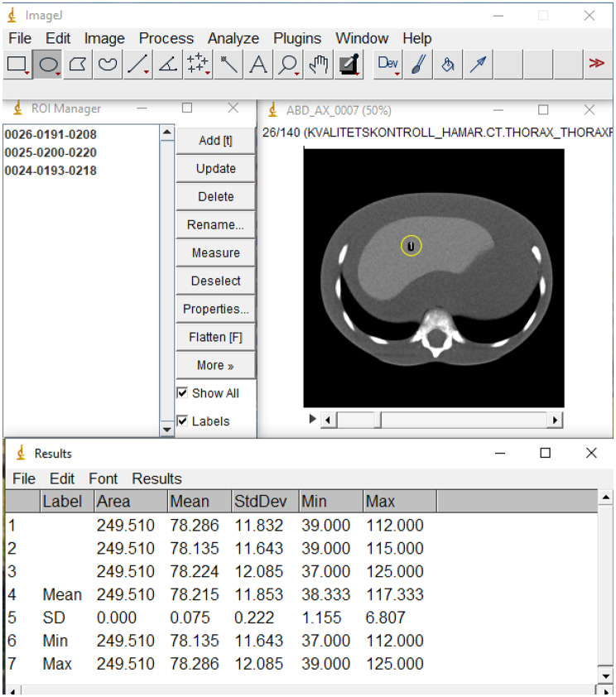Click the Update button in ROI Manager
Viewport: 616px width, 697px height.
point(215,169)
